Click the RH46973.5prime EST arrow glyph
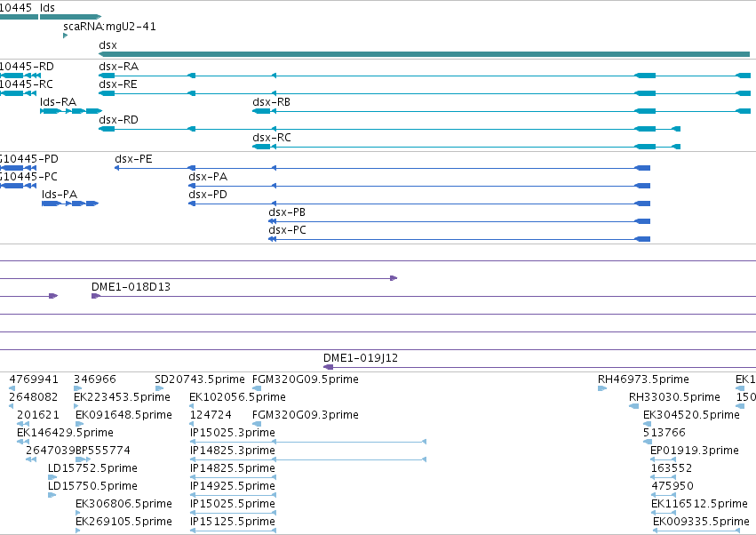This screenshot has height=535, width=756. 602,388
